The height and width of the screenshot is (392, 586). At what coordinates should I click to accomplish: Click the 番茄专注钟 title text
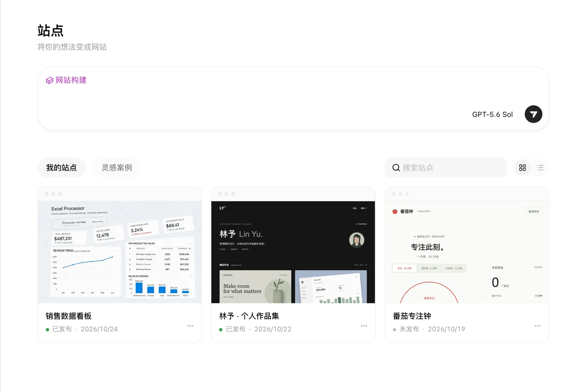[412, 316]
